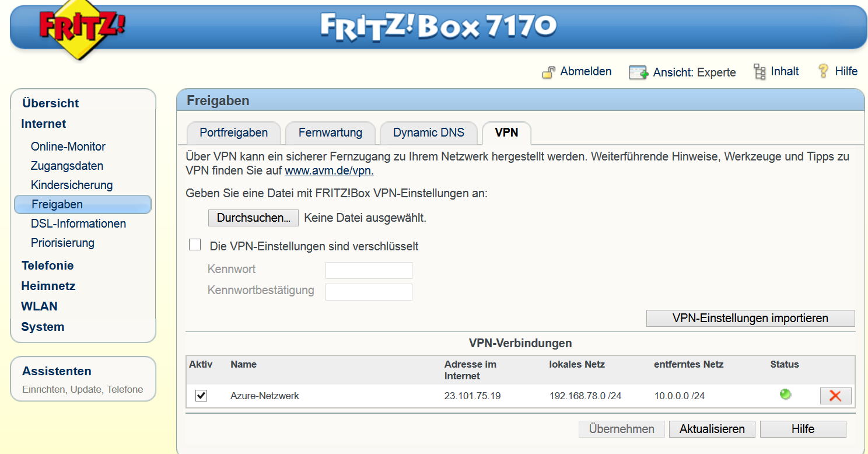
Task: Open the Inhalt link in header
Action: (785, 71)
